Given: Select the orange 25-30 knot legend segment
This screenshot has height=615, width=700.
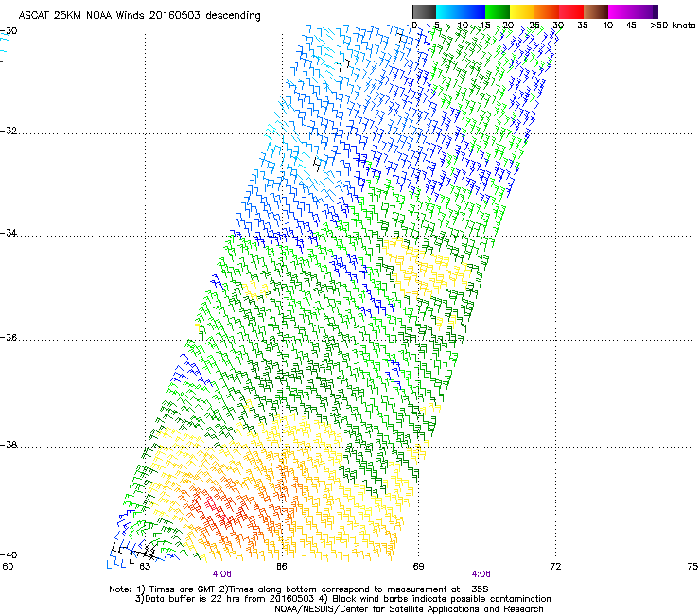Looking at the screenshot, I should pos(547,11).
